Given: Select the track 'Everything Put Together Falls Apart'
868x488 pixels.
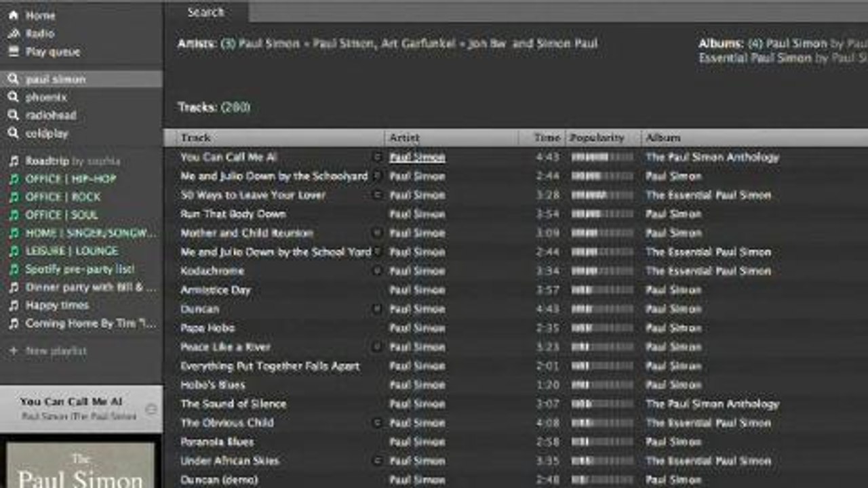Looking at the screenshot, I should point(270,366).
